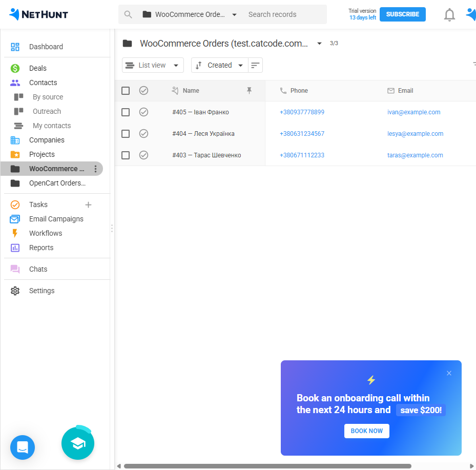This screenshot has width=476, height=470.
Task: Select checkbox for order #403
Action: click(x=126, y=155)
